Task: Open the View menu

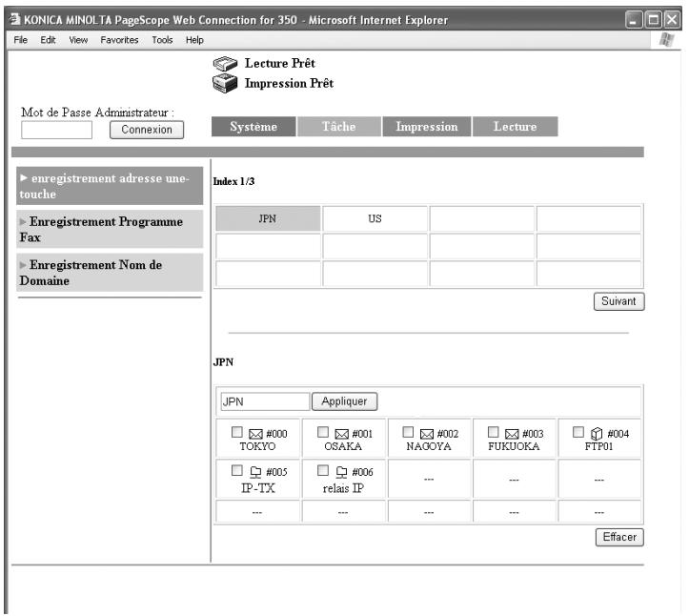Action: 78,40
